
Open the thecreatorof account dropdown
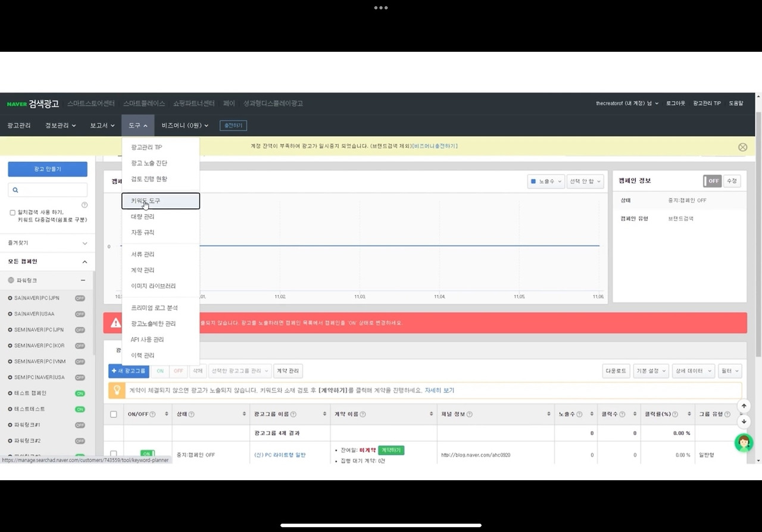(627, 104)
